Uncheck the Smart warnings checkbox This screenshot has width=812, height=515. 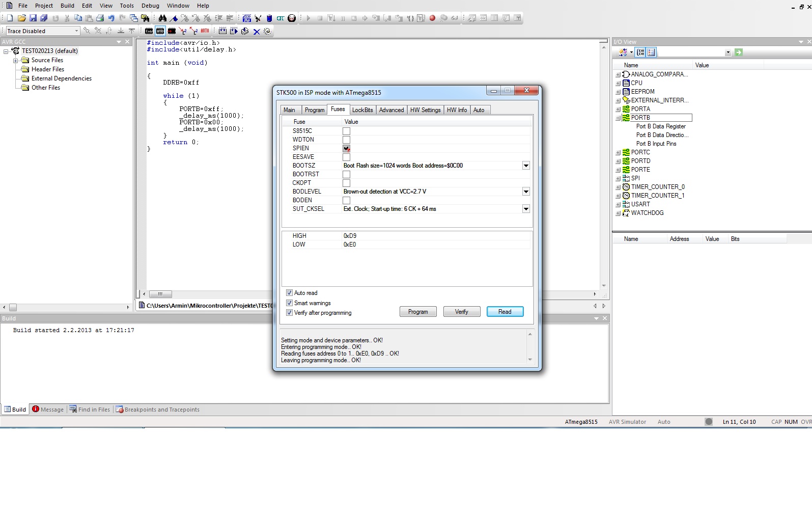pyautogui.click(x=290, y=303)
